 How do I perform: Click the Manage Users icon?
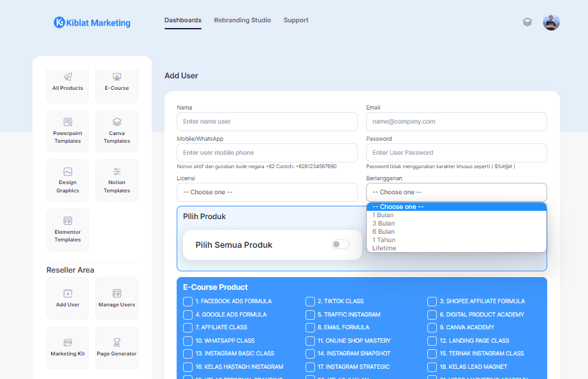(x=117, y=293)
